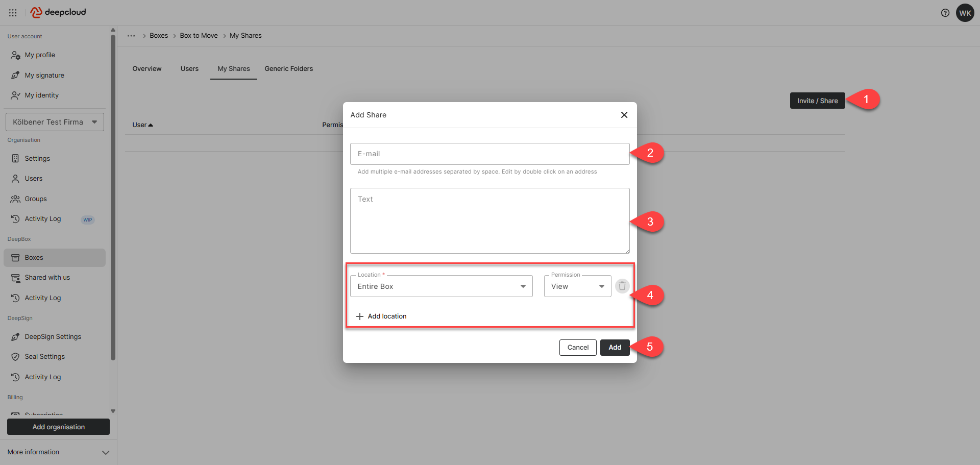Click the Add location plus icon
Screen dimensions: 980x465
(360, 316)
